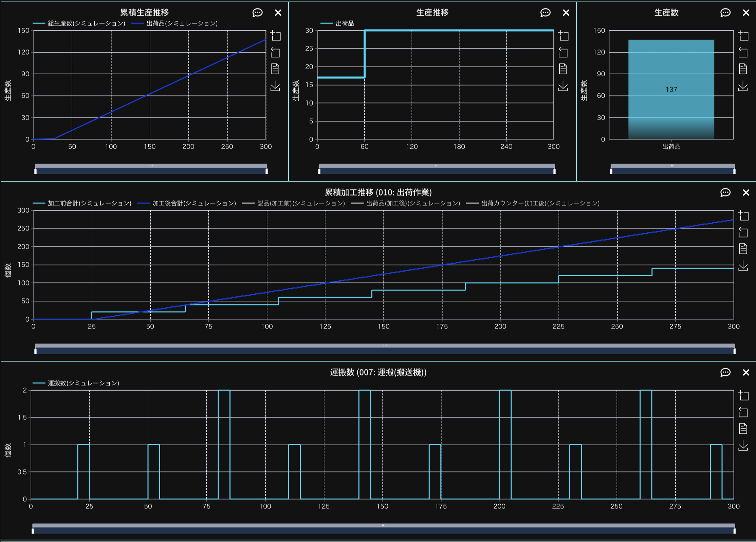Close the 累積加工推移 (010: 出荷作業) panel
The width and height of the screenshot is (756, 542).
(746, 192)
